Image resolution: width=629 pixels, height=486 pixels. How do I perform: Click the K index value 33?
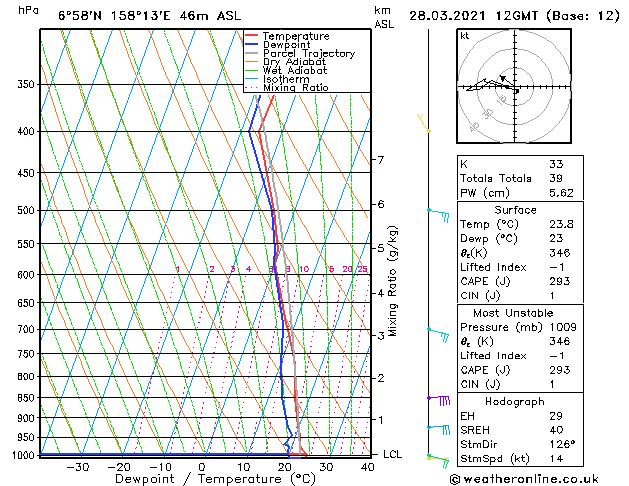[556, 164]
